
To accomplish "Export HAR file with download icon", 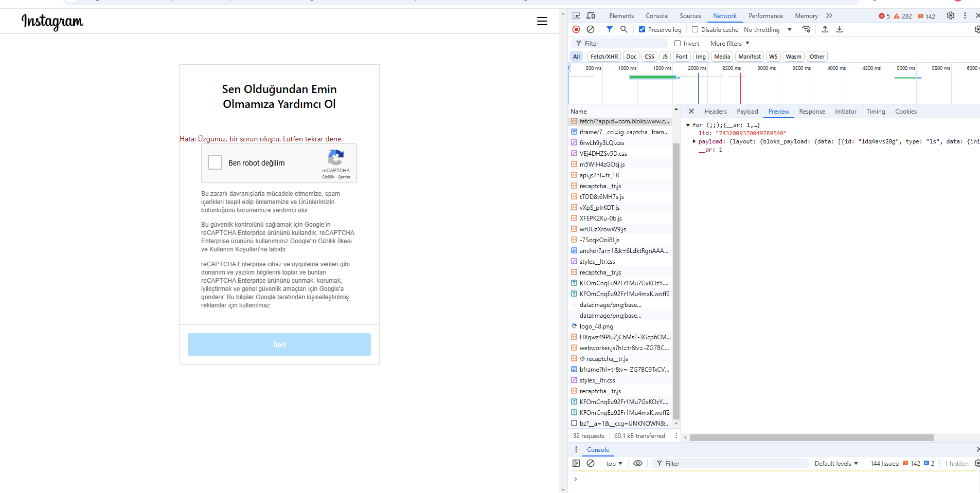I will pyautogui.click(x=840, y=29).
